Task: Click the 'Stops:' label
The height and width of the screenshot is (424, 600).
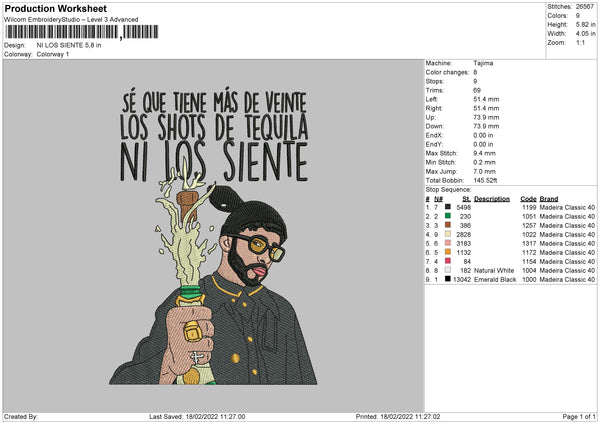Action: point(435,82)
